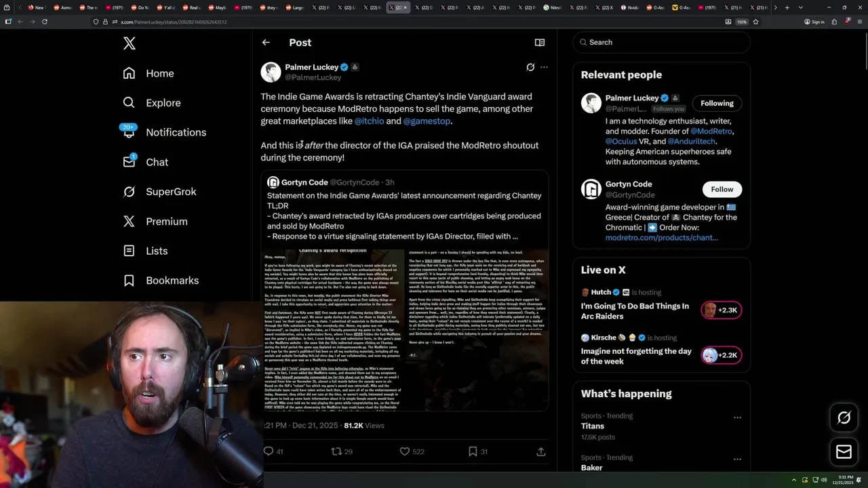Click the browser URL address bar
868x488 pixels.
407,22
